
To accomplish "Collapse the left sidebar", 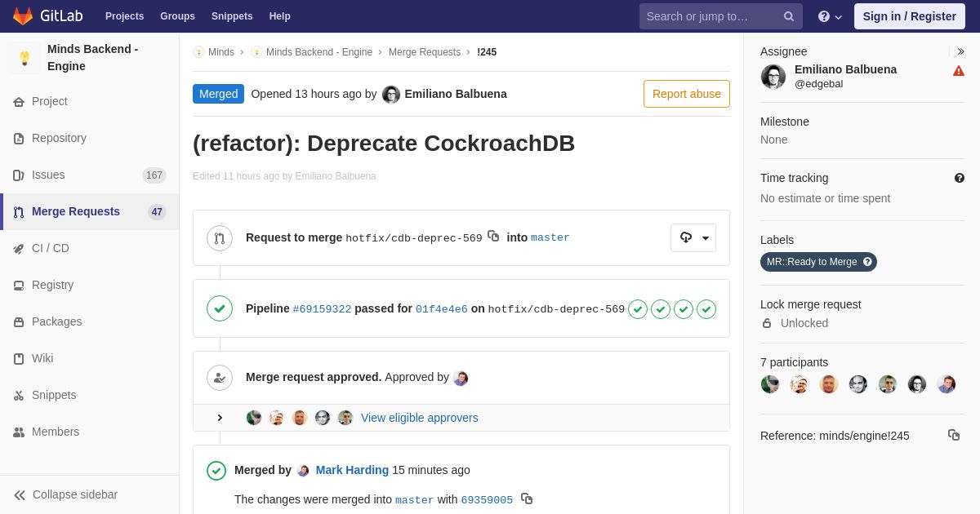I will pyautogui.click(x=90, y=494).
